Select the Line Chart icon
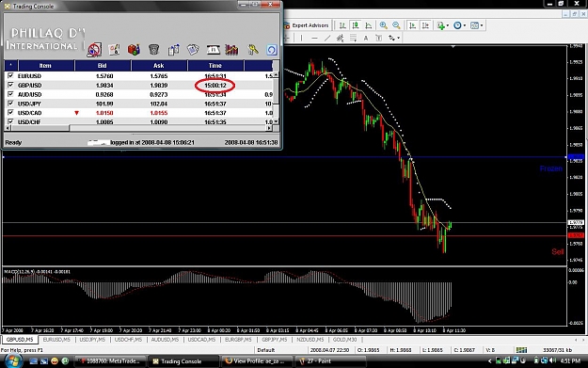Viewport: 588px width, 368px height. [x=368, y=25]
